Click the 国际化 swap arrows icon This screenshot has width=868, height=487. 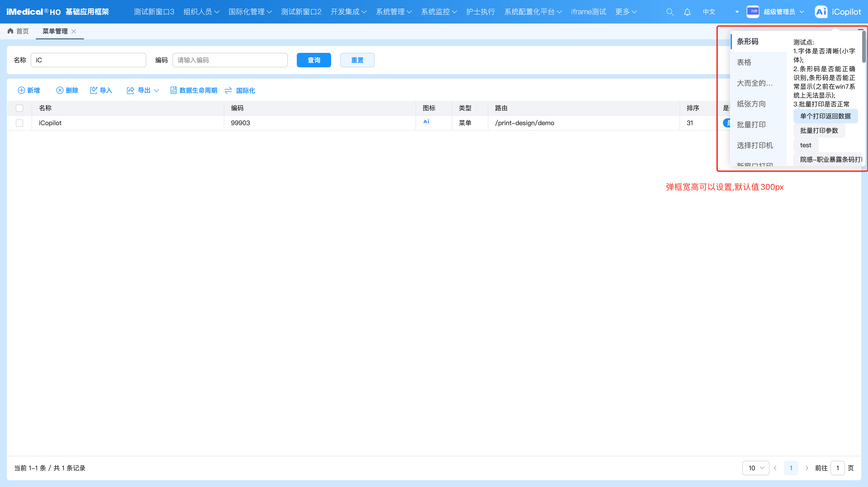[228, 90]
